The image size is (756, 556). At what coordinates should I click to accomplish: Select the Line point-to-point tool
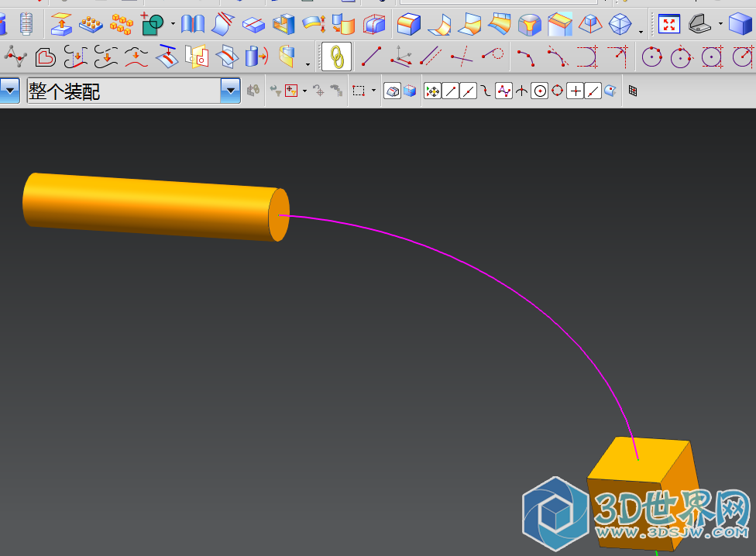coord(371,57)
